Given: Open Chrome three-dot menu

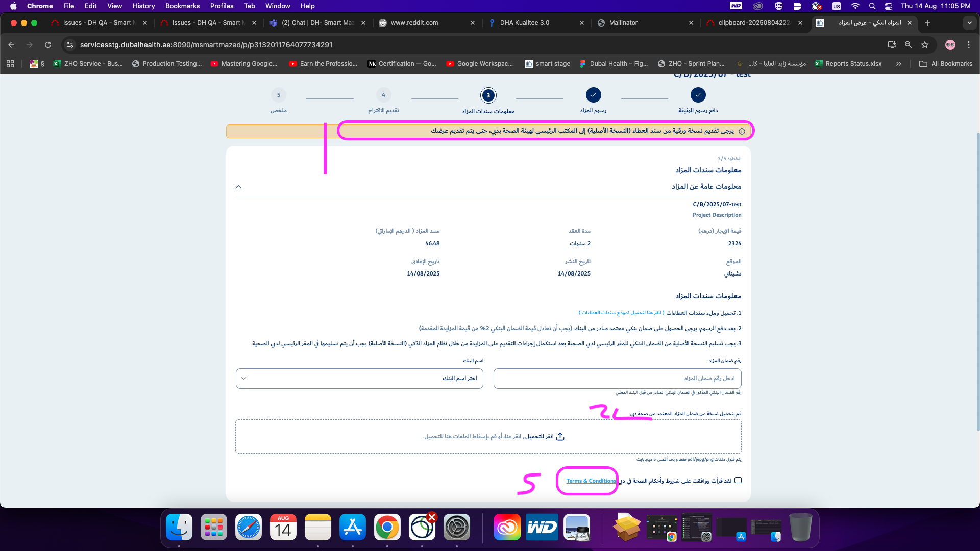Looking at the screenshot, I should (969, 45).
